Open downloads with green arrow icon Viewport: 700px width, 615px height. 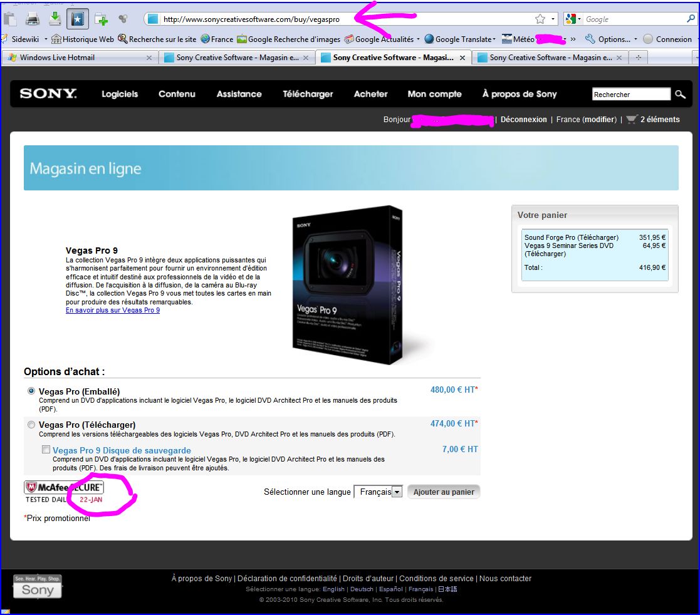[x=55, y=18]
